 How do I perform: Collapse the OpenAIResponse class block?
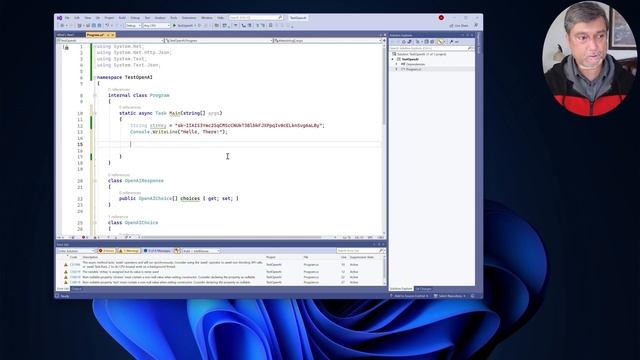pos(95,181)
